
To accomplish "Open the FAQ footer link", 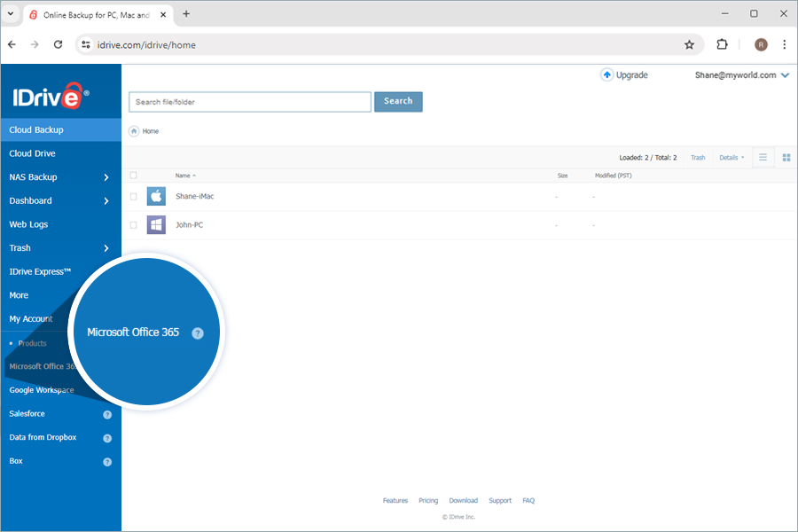I will point(528,500).
